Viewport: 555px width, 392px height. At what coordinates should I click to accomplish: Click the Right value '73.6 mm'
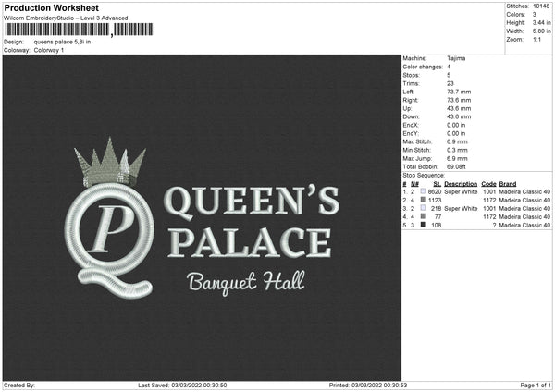(459, 100)
